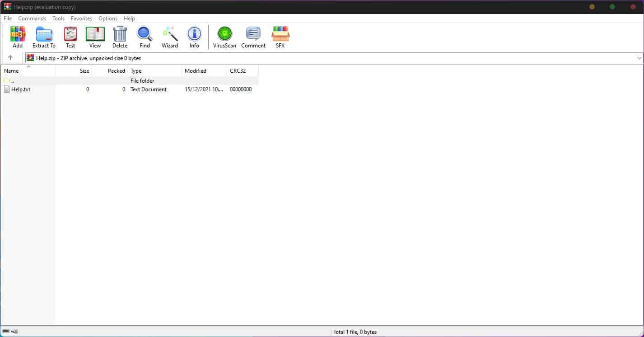Open the Options menu

[108, 19]
